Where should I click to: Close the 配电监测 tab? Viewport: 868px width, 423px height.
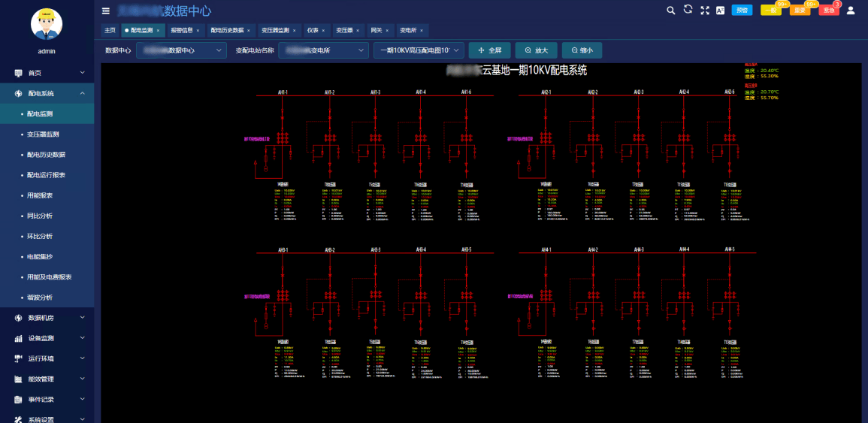click(158, 31)
